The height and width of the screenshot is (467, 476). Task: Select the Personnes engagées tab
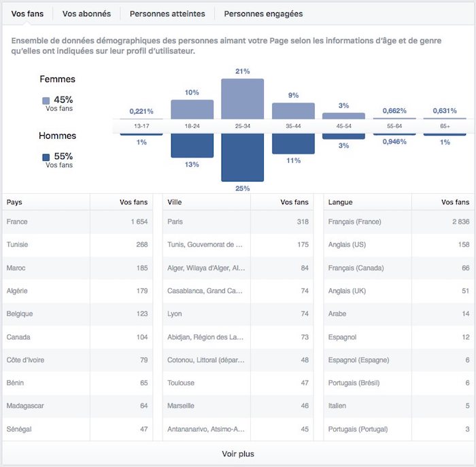pyautogui.click(x=263, y=14)
